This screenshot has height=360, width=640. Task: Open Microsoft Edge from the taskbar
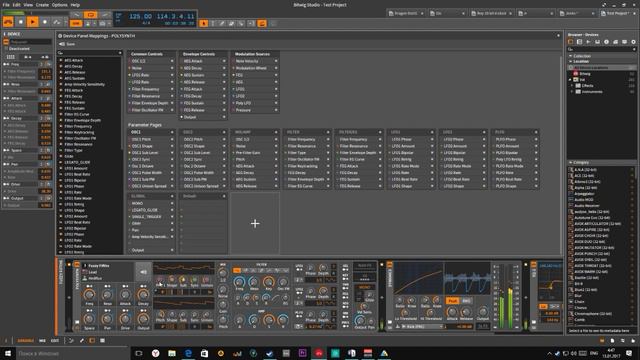[188, 353]
